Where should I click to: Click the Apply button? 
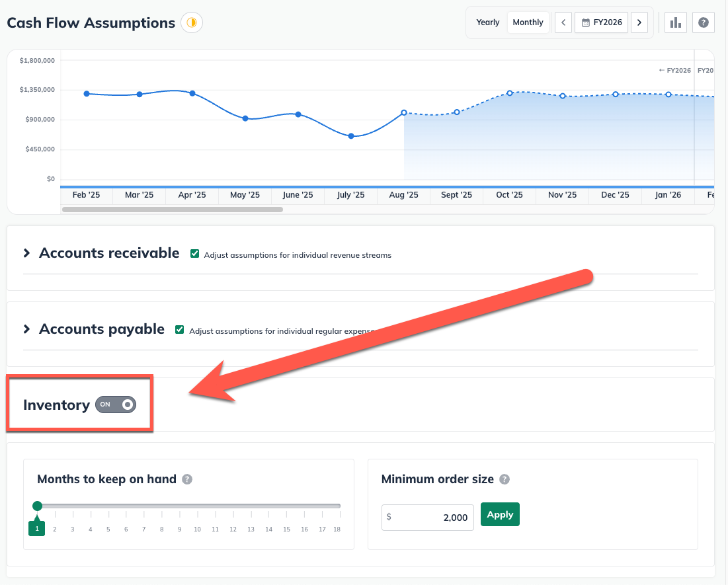point(500,514)
